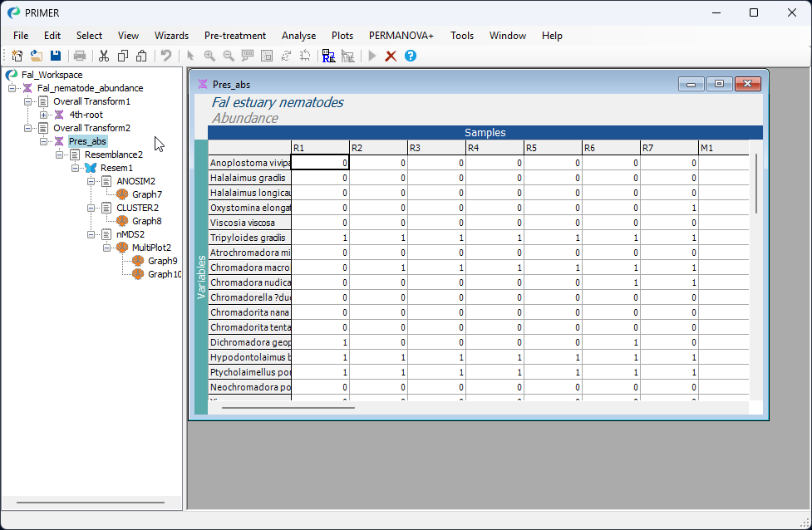Viewport: 812px width, 530px height.
Task: Click the red X cancel icon
Action: [x=391, y=56]
